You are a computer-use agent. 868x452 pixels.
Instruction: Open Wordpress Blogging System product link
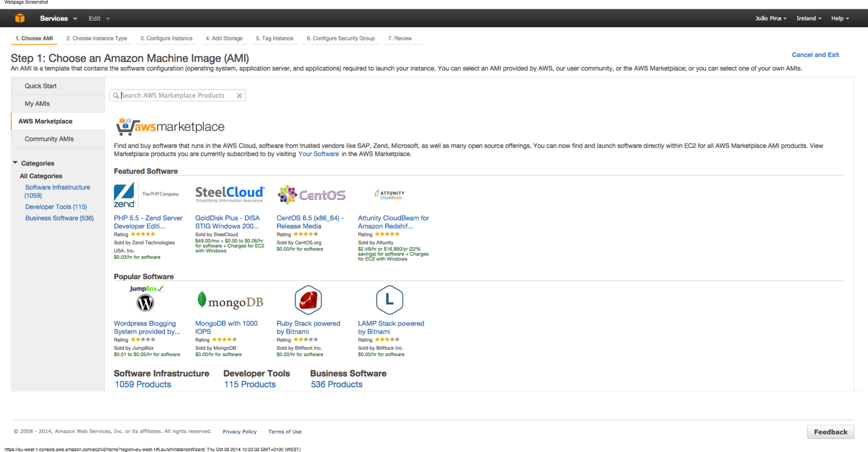pyautogui.click(x=147, y=327)
